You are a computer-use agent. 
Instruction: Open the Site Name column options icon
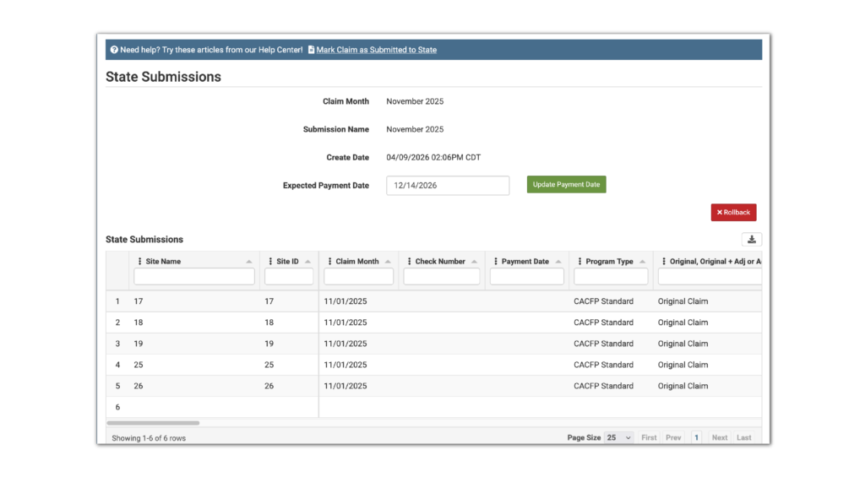(x=138, y=261)
